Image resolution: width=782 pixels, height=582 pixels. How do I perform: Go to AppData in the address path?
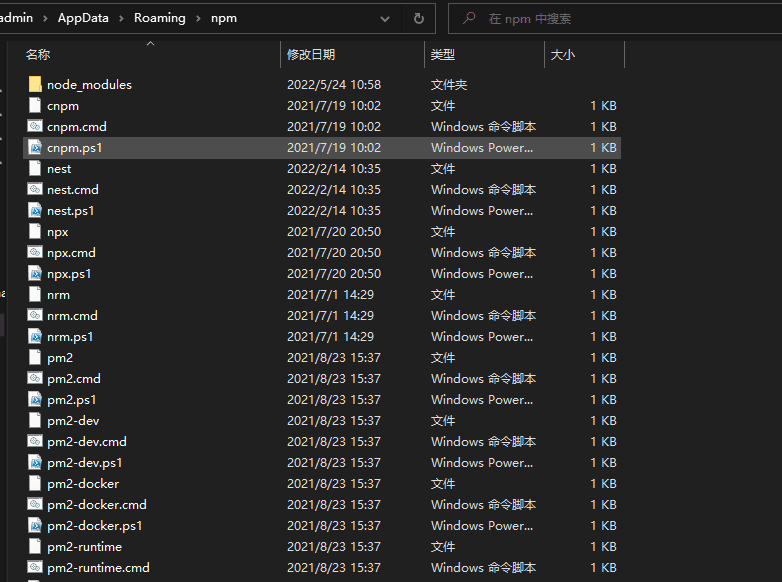[83, 18]
